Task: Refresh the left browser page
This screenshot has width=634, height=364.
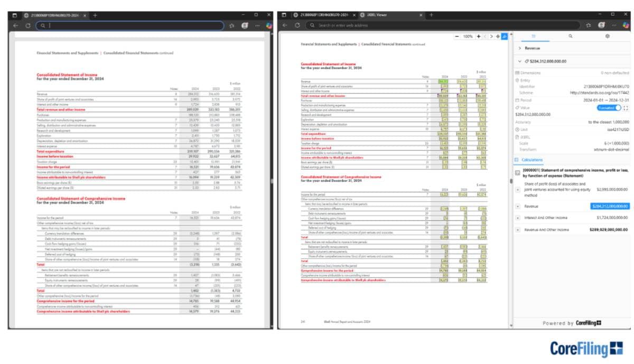Action: [28, 25]
